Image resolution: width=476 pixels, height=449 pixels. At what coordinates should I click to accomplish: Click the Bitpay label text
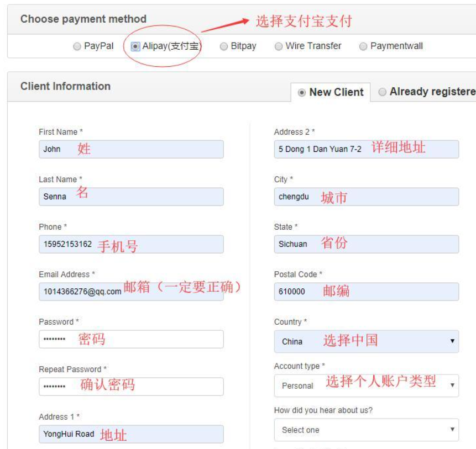click(x=243, y=46)
